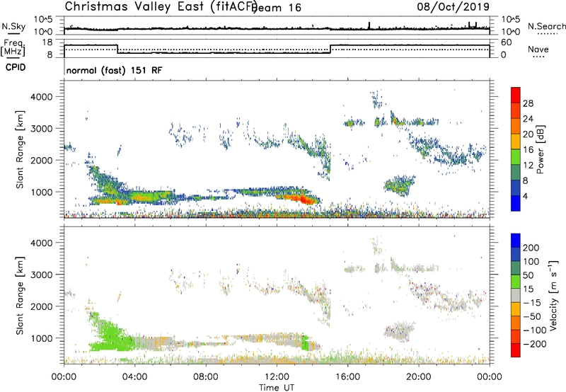The image size is (566, 392).
Task: Click the 16:00 time axis label
Action: click(x=347, y=377)
